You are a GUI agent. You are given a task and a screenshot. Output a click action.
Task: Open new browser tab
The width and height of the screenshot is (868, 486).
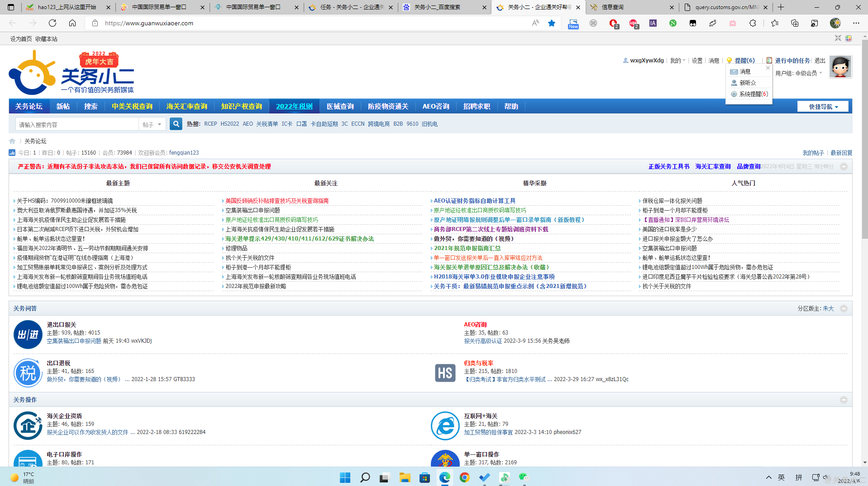[781, 7]
